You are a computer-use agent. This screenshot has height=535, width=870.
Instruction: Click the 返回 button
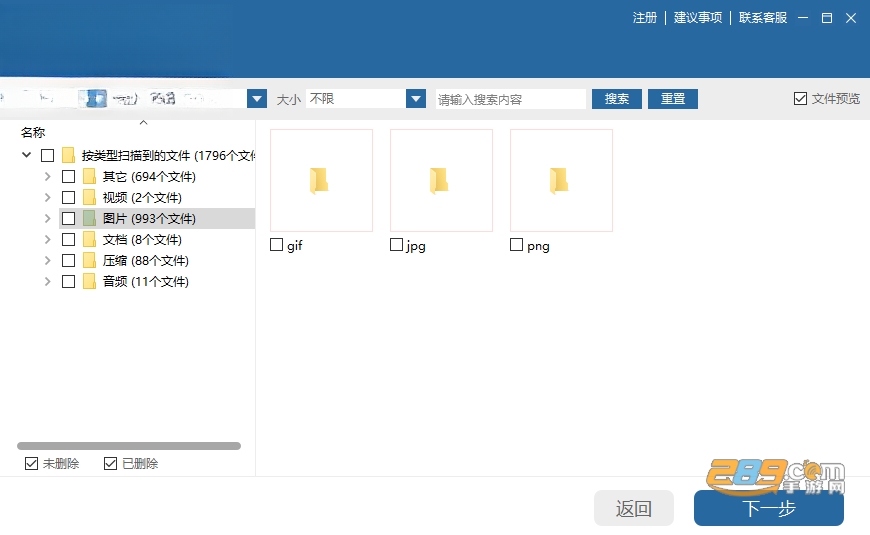tap(634, 508)
